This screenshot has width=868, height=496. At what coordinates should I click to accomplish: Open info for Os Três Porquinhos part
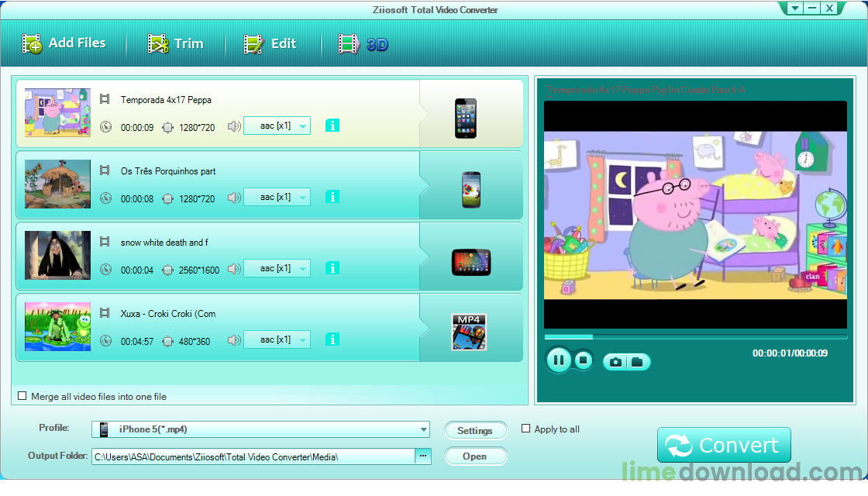point(332,197)
